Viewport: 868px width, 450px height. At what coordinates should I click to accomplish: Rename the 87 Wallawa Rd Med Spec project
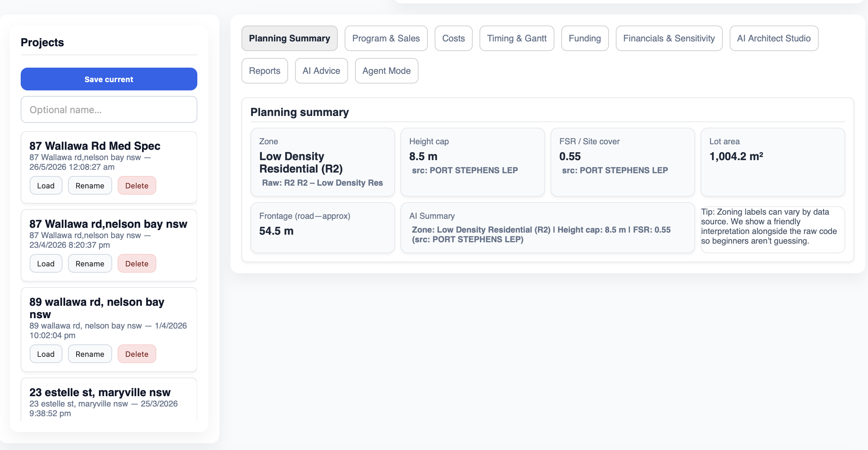[90, 186]
